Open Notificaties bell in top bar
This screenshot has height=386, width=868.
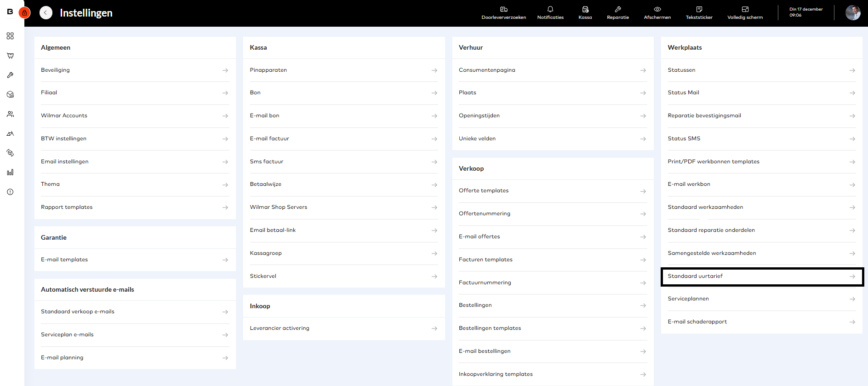pos(550,12)
